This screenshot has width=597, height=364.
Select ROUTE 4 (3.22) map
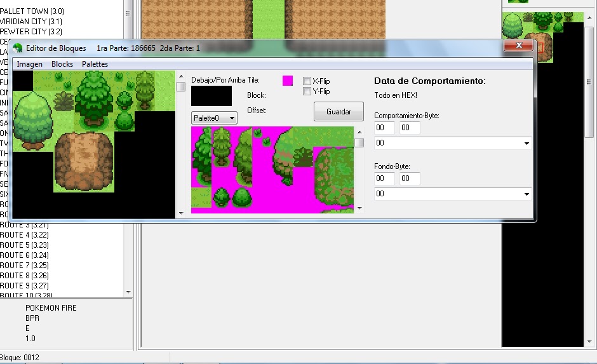pyautogui.click(x=24, y=235)
